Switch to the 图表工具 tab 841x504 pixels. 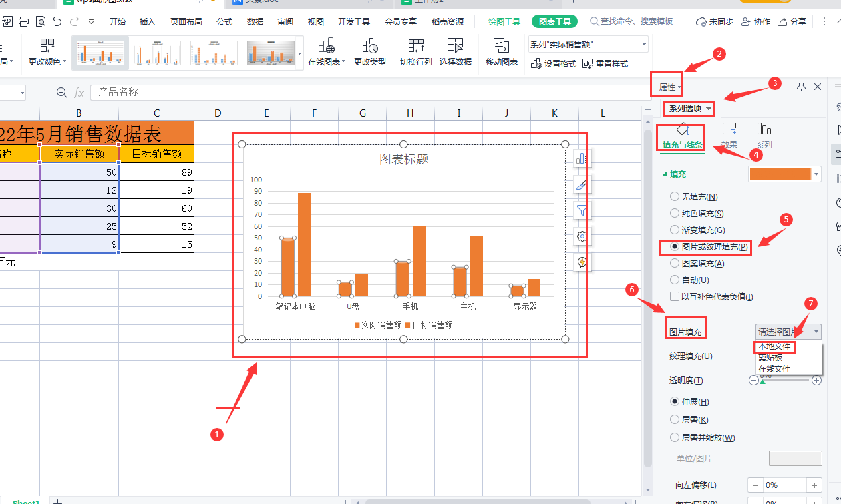point(555,22)
